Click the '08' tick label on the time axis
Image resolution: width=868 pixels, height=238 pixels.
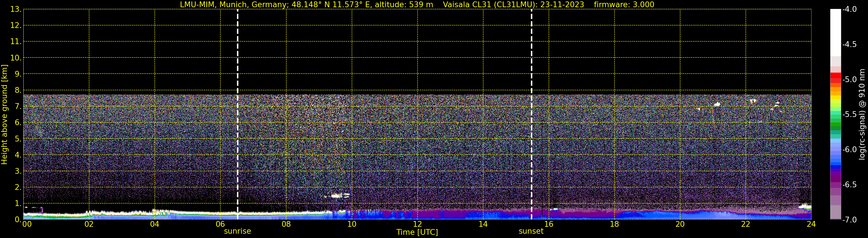pyautogui.click(x=286, y=224)
